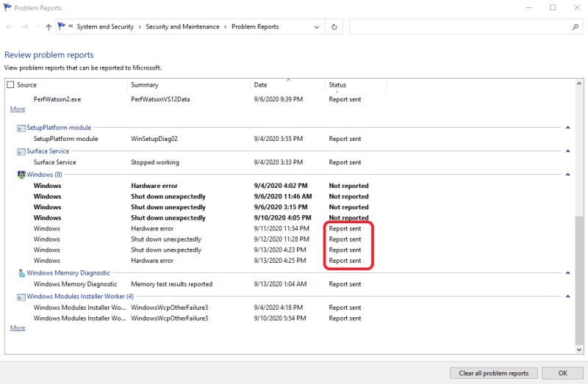The image size is (588, 384).
Task: Go back with the Back arrow
Action: tap(10, 26)
